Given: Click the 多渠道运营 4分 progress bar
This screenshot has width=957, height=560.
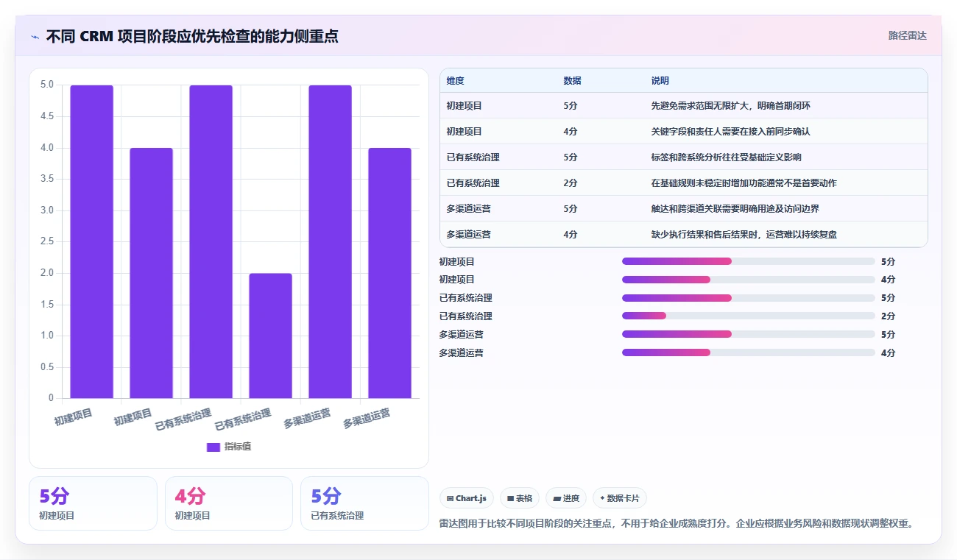Looking at the screenshot, I should tap(748, 352).
